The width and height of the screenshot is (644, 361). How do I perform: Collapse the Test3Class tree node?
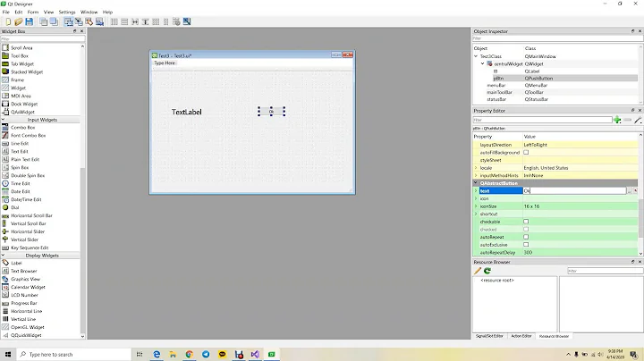(x=476, y=56)
